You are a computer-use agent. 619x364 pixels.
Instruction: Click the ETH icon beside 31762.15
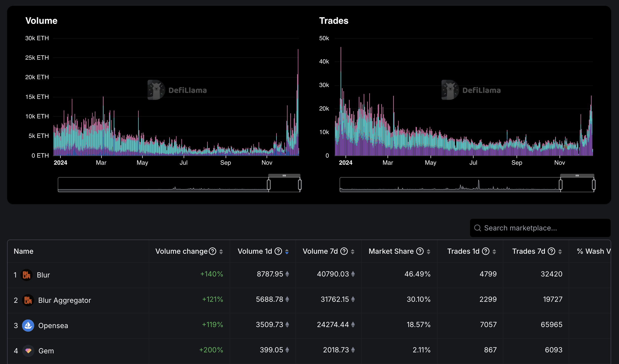pyautogui.click(x=353, y=299)
